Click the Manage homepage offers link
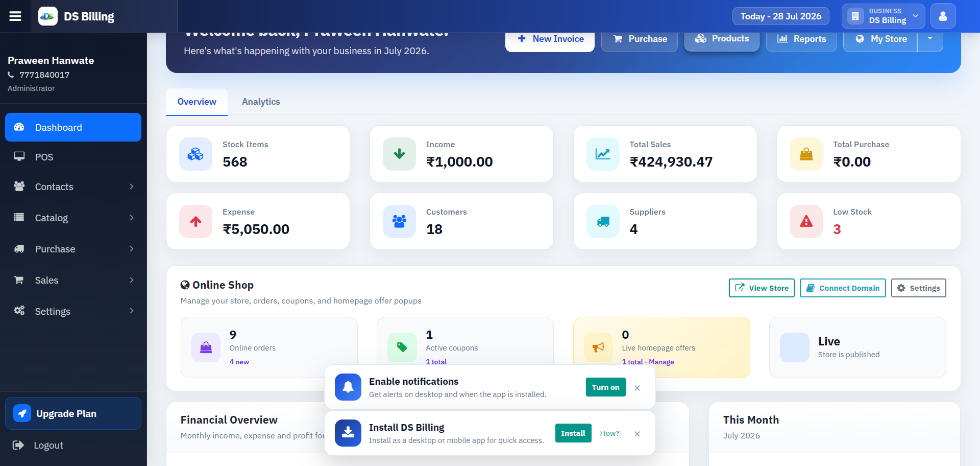 pos(661,362)
